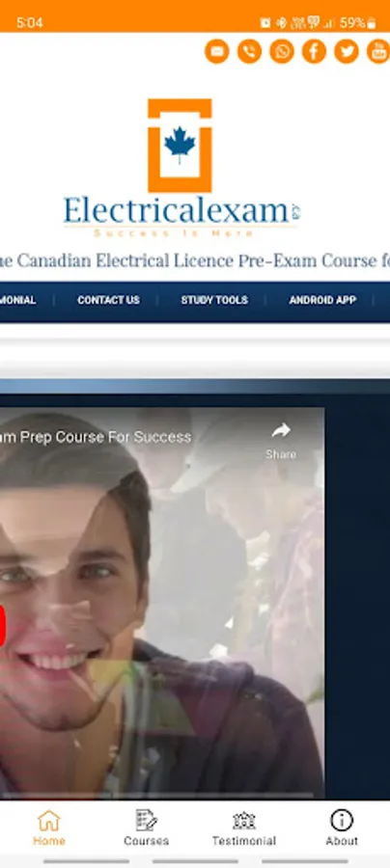
Task: Open the Android App menu item
Action: [322, 300]
